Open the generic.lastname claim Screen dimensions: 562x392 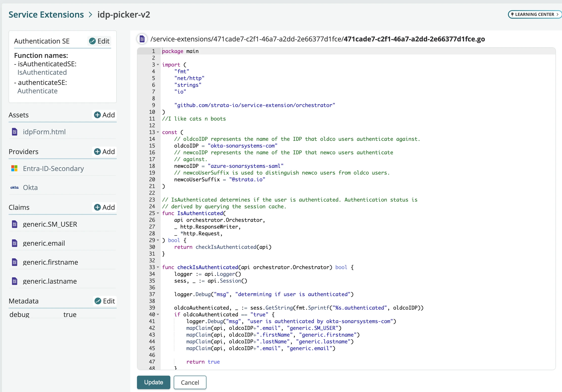pos(50,281)
